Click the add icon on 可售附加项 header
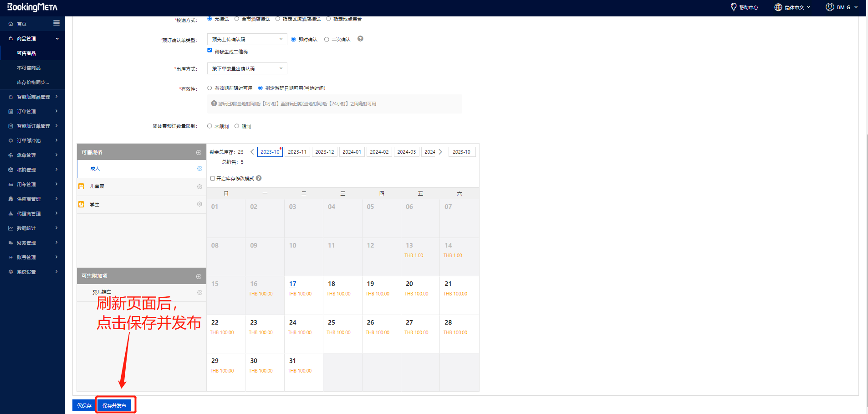 coord(199,276)
